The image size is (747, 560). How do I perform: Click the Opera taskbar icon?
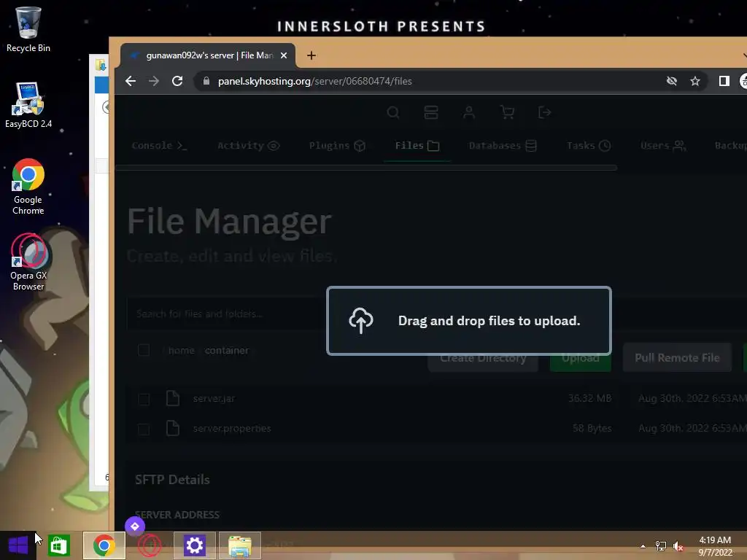coord(149,545)
